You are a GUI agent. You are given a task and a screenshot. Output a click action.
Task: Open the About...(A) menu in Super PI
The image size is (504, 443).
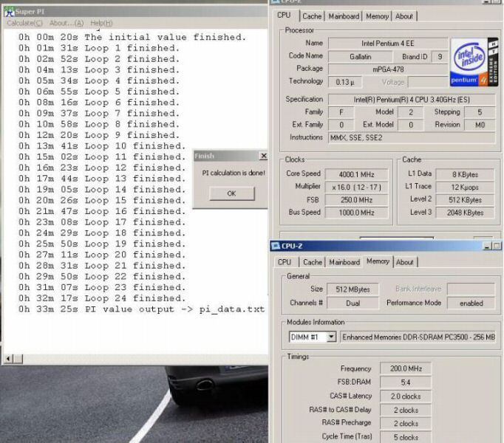(x=67, y=23)
